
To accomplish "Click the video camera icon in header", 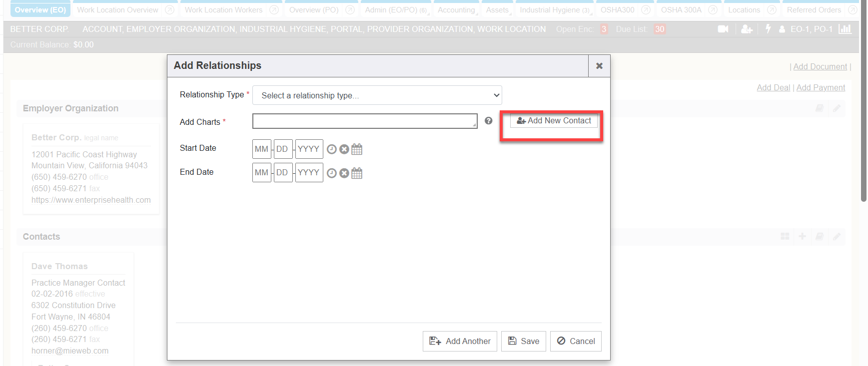I will [723, 29].
